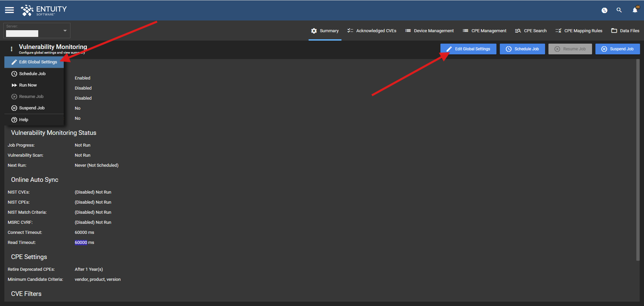Click the highlighted 60000 Read Timeout value
The height and width of the screenshot is (306, 644).
tap(81, 243)
